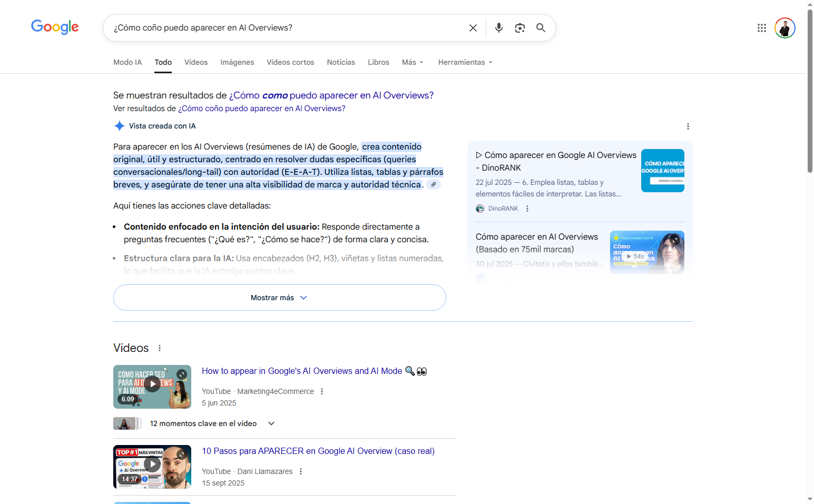The height and width of the screenshot is (504, 814).
Task: Switch to the Modo IA tab
Action: tap(128, 62)
